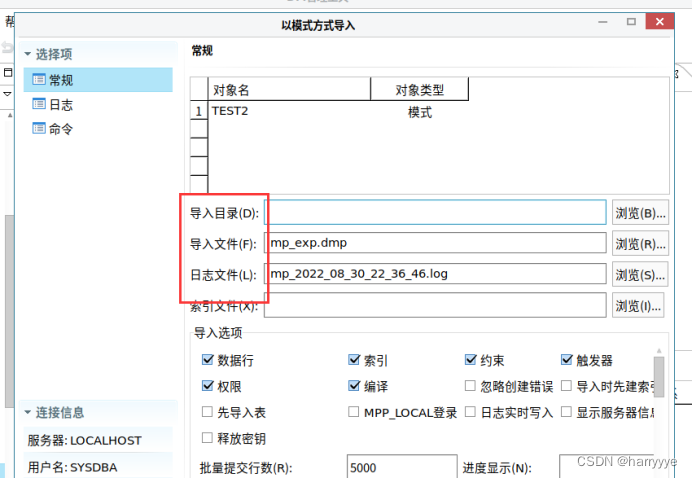This screenshot has height=478, width=692.
Task: Click 浏览(R)... for import file
Action: point(640,243)
